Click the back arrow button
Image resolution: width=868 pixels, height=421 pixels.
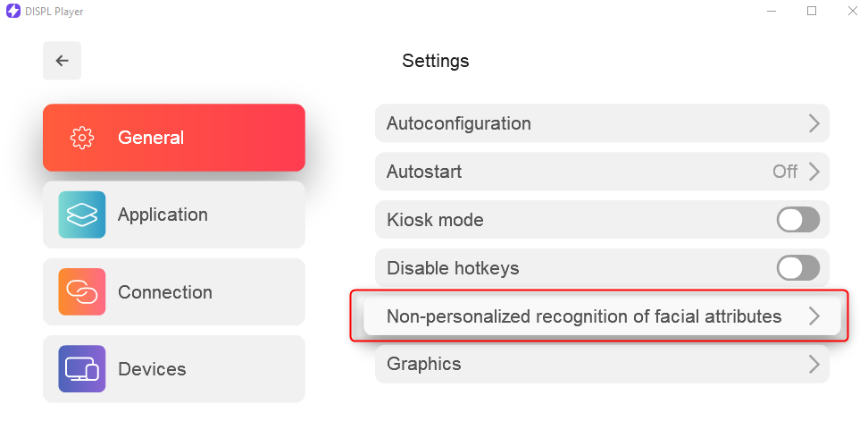[62, 61]
